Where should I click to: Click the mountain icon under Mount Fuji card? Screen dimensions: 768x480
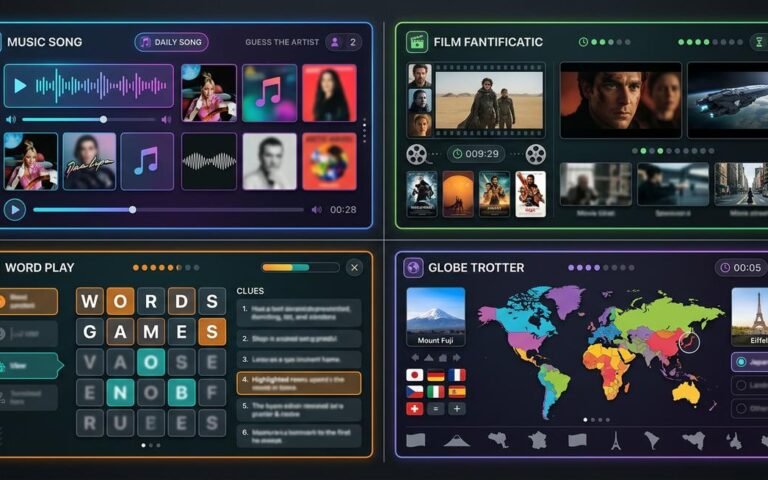429,358
